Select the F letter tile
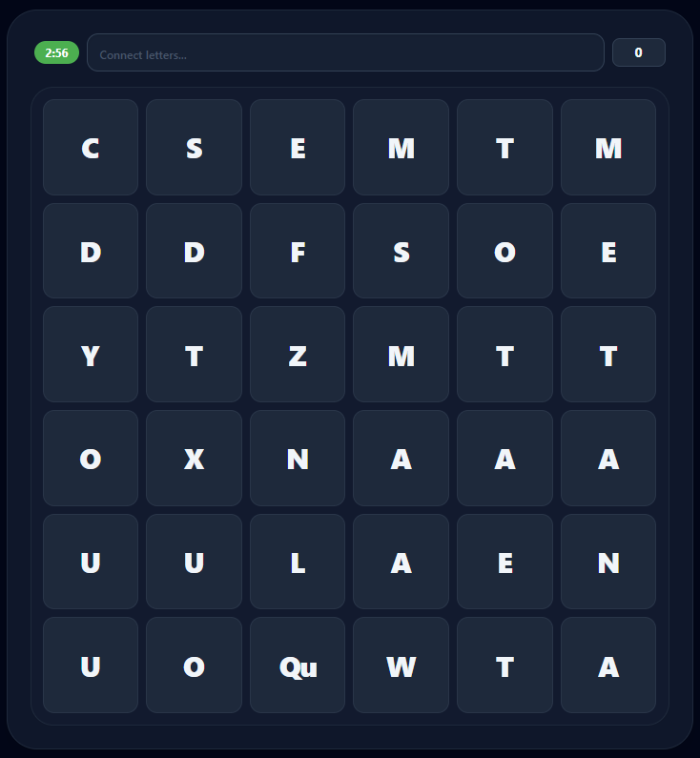Image resolution: width=700 pixels, height=758 pixels. pyautogui.click(x=298, y=252)
